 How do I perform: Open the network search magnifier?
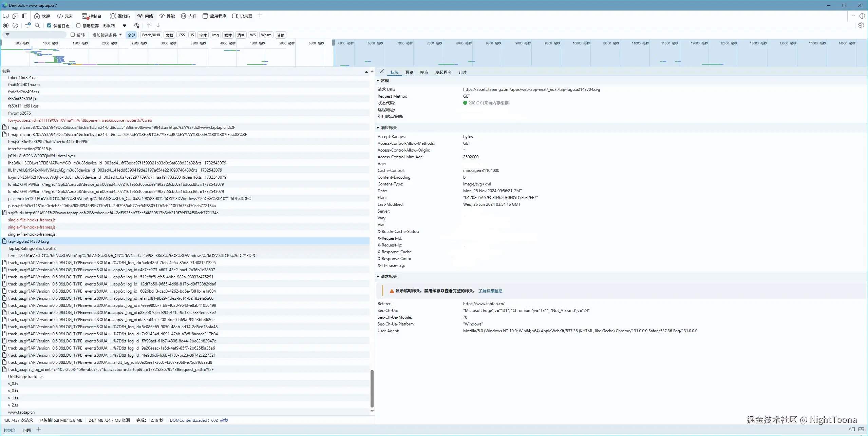[x=37, y=25]
